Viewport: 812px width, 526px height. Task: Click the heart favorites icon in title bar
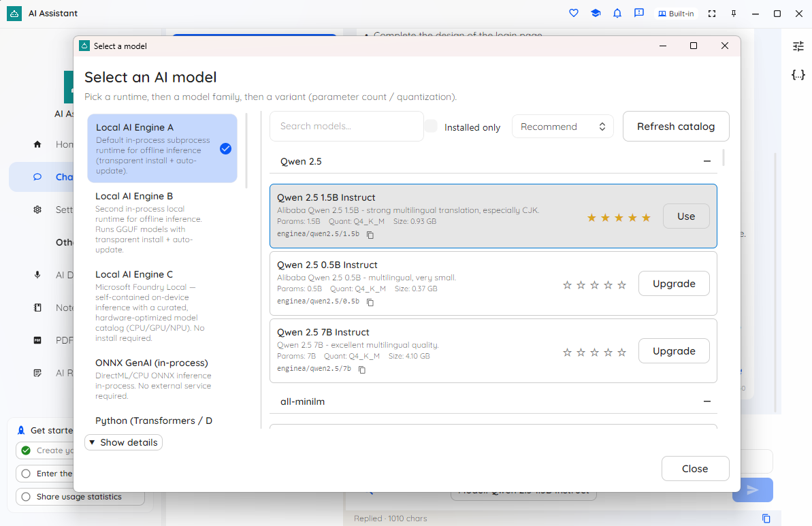click(x=573, y=13)
